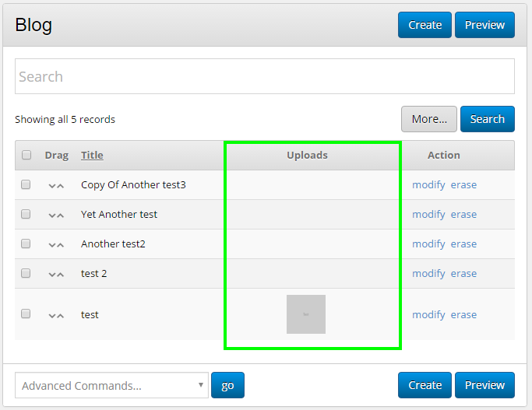This screenshot has height=410, width=532.
Task: Click the bottom Preview button
Action: [x=484, y=385]
